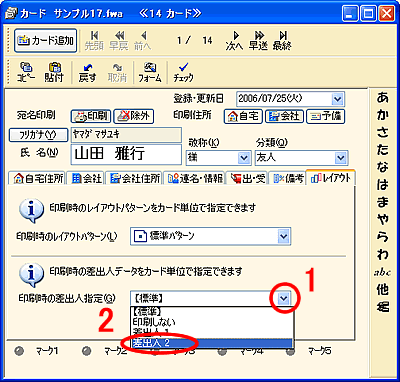Screen dimensions: 400x382
Task: Jump to 他 in index bar
Action: coord(382,290)
